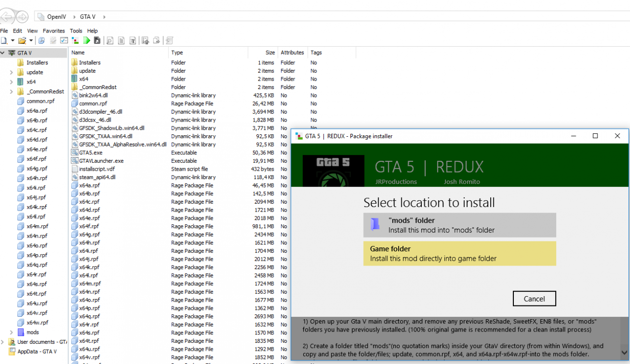Open the Edit menu
The height and width of the screenshot is (364, 630).
pos(17,30)
